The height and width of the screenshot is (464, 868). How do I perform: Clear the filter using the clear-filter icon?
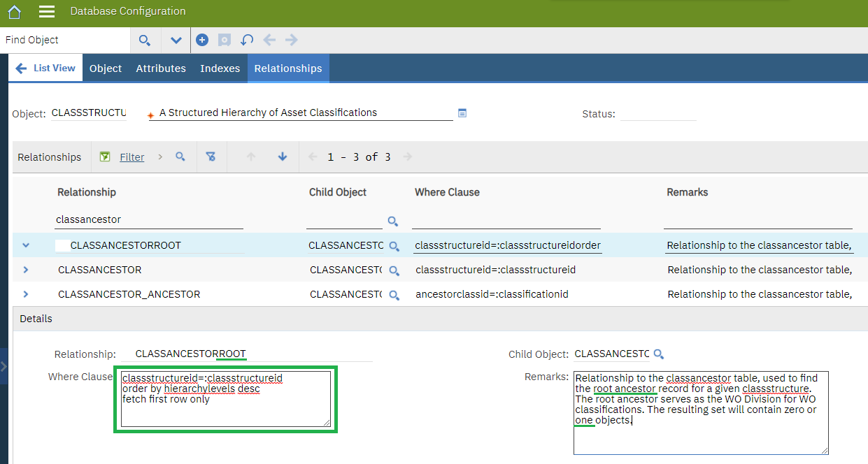click(211, 157)
